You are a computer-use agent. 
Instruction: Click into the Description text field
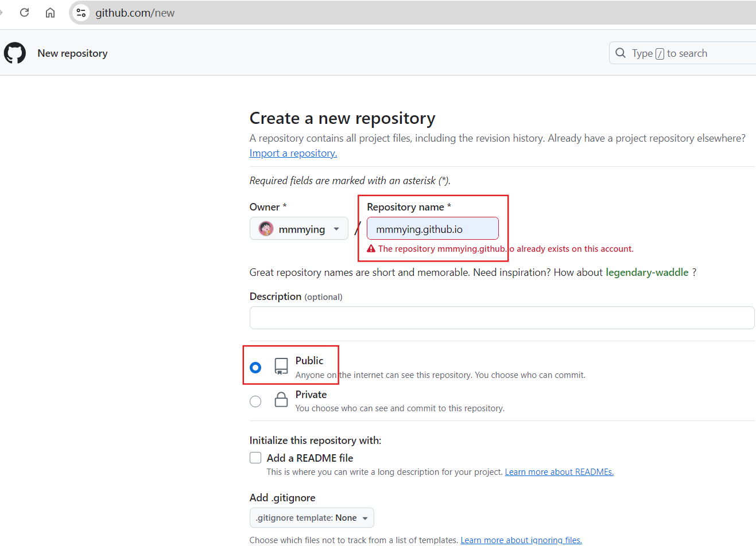tap(502, 318)
